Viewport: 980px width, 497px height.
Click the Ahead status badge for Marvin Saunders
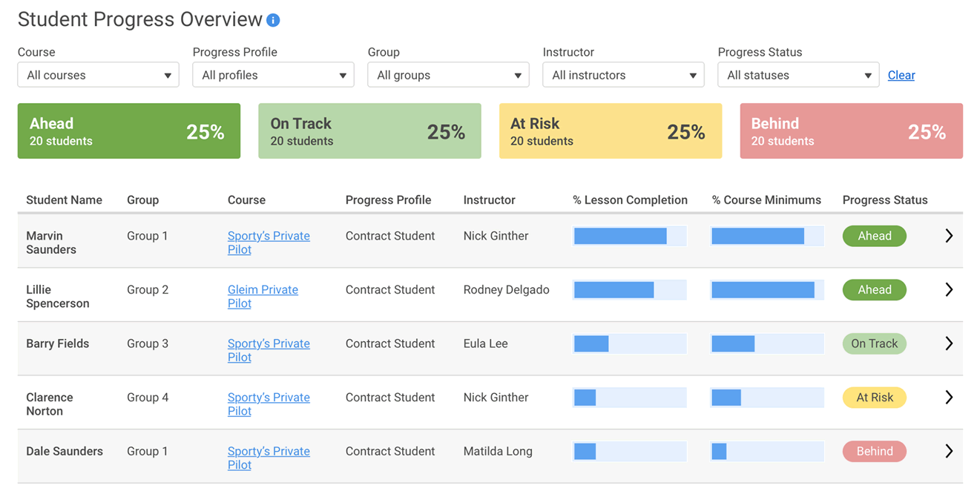click(x=874, y=235)
